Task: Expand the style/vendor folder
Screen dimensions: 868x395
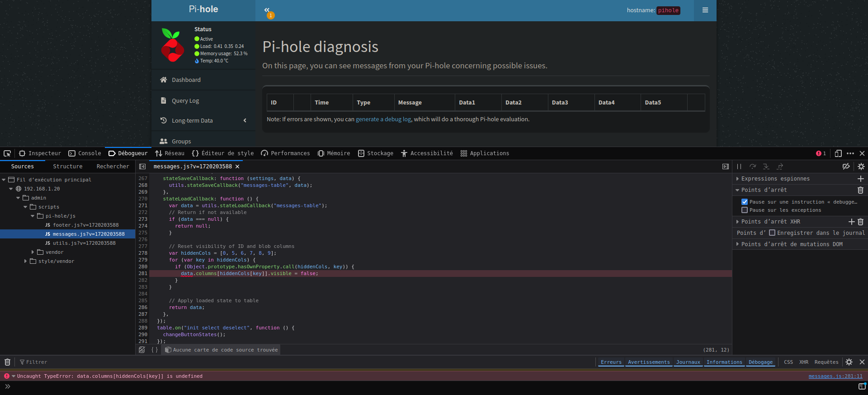Action: pyautogui.click(x=25, y=261)
